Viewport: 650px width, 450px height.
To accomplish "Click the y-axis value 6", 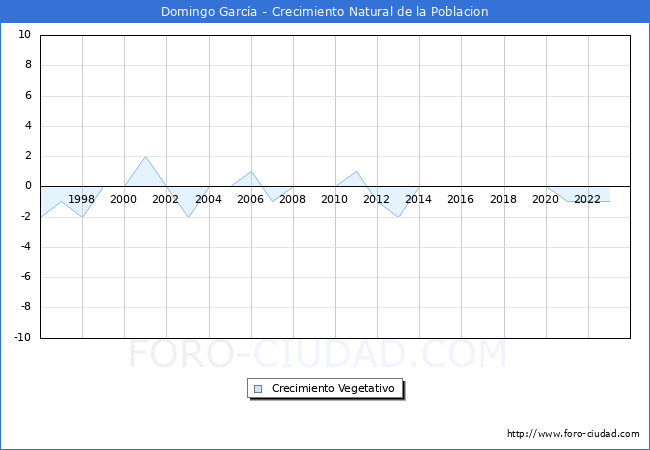I will coord(28,95).
